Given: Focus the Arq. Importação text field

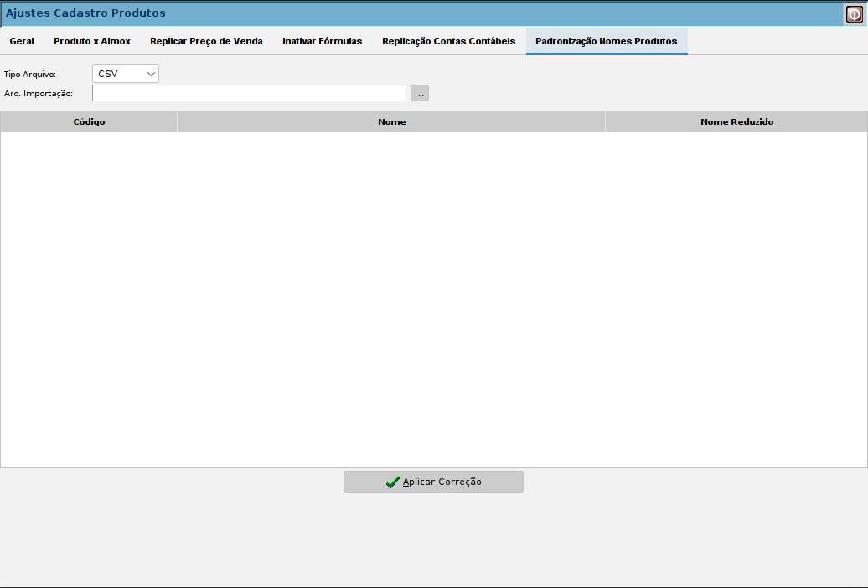Looking at the screenshot, I should 249,94.
